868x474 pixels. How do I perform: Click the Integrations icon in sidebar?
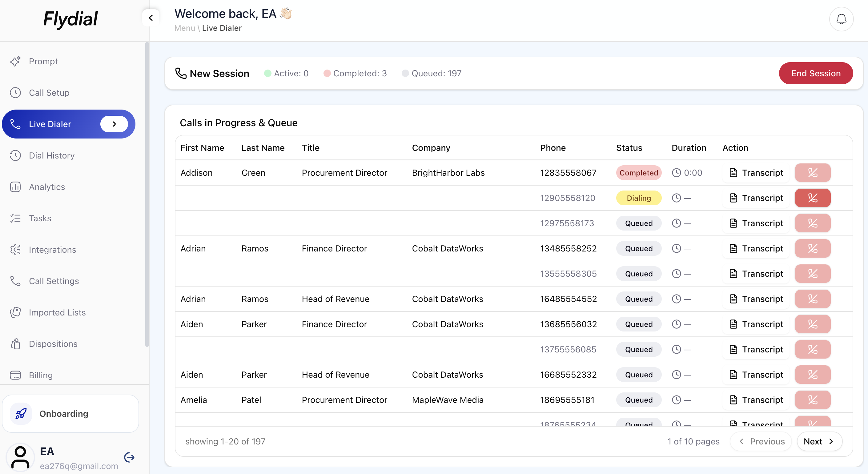click(x=15, y=249)
